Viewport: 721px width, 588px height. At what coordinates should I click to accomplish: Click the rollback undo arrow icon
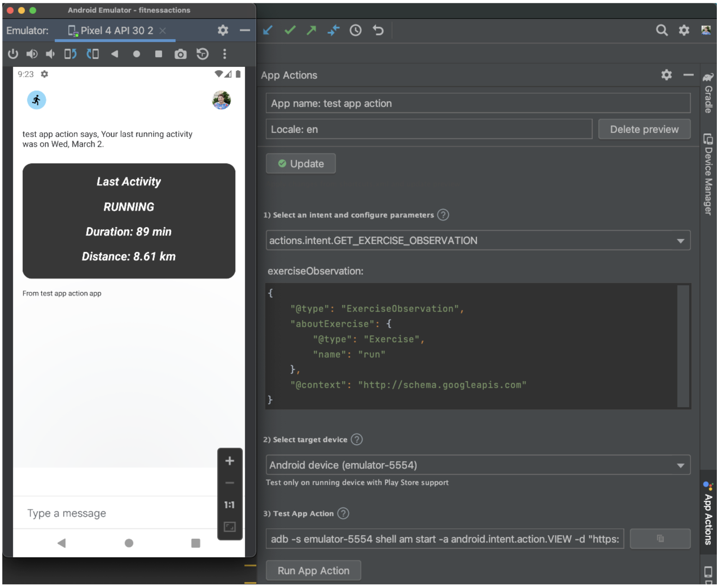(x=378, y=30)
